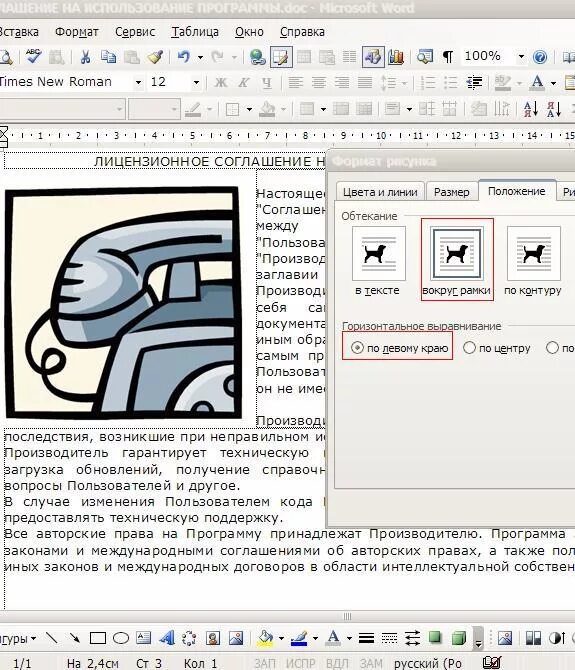Toggle the paragraph marks ¶ icon
This screenshot has width=575, height=670.
448,56
